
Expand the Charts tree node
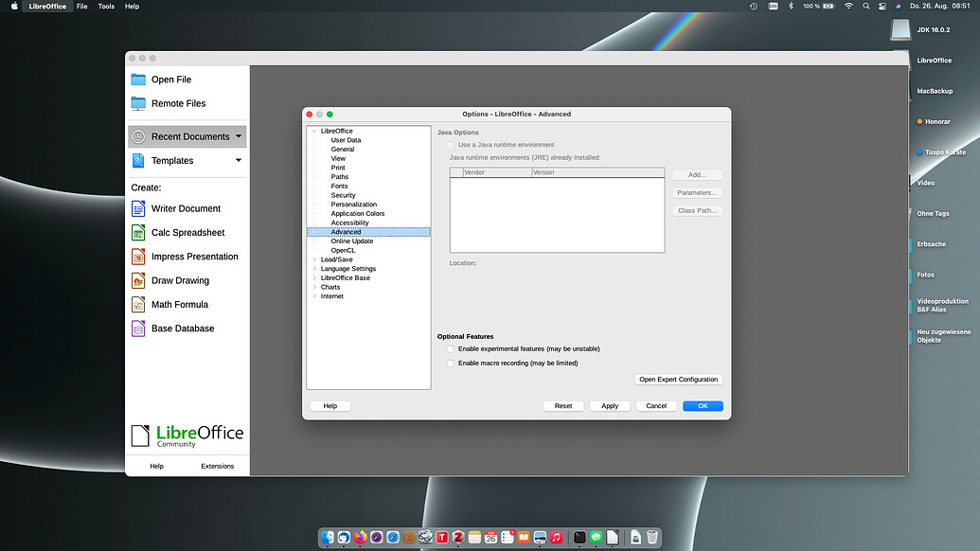tap(314, 288)
